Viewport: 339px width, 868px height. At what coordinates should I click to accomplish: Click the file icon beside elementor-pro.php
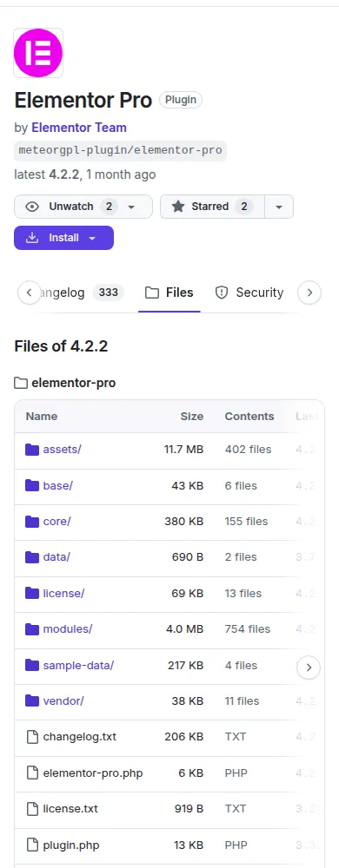[x=33, y=773]
